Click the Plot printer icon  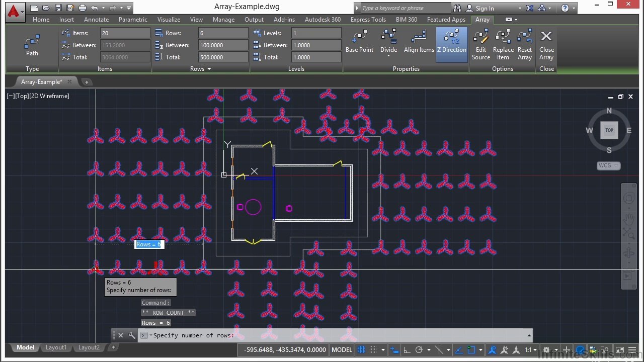click(83, 8)
